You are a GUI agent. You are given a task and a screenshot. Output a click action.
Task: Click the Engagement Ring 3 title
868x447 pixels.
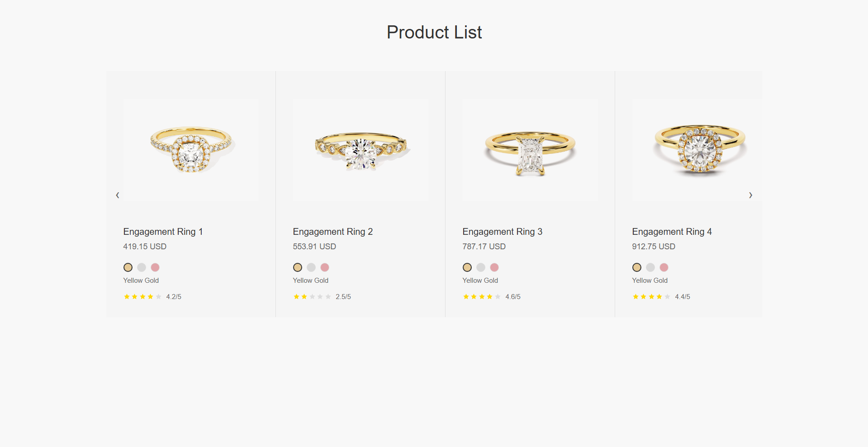[502, 232]
